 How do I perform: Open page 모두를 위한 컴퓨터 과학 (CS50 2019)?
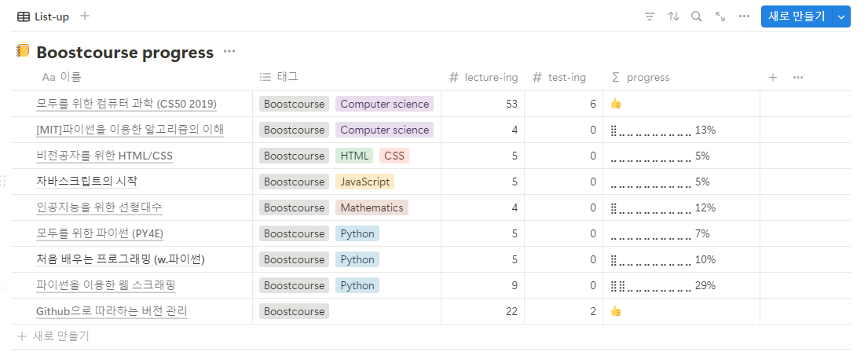[126, 104]
